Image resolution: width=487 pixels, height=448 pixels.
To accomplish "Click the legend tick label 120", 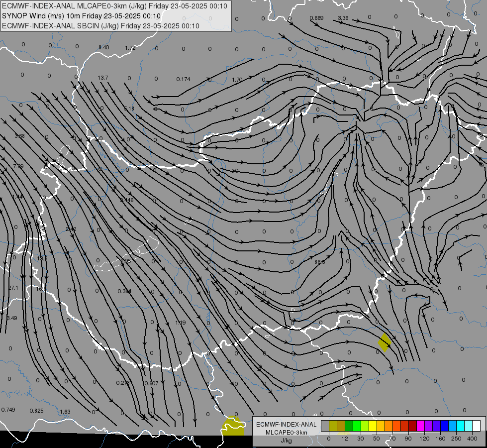I will 424,439.
